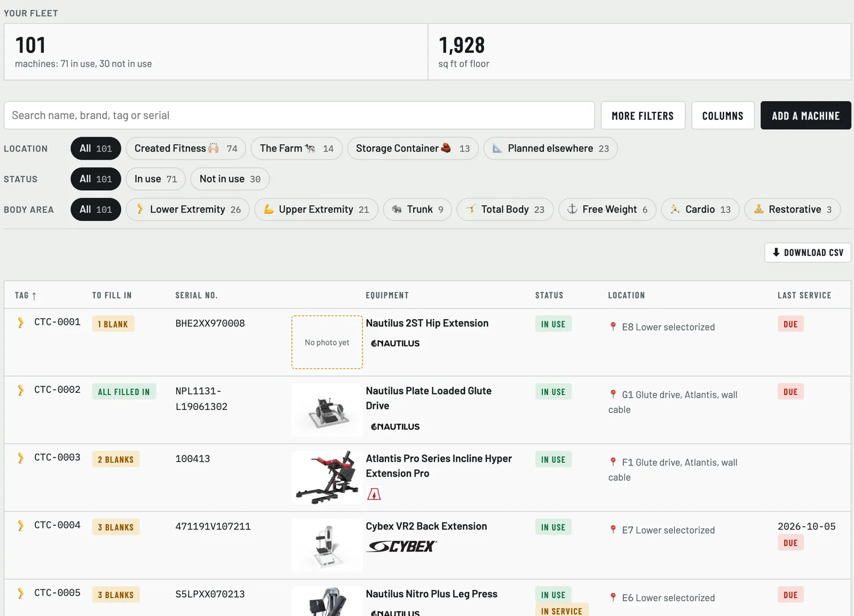Focus the search name, brand, tag field
Image resolution: width=854 pixels, height=616 pixels.
[299, 115]
